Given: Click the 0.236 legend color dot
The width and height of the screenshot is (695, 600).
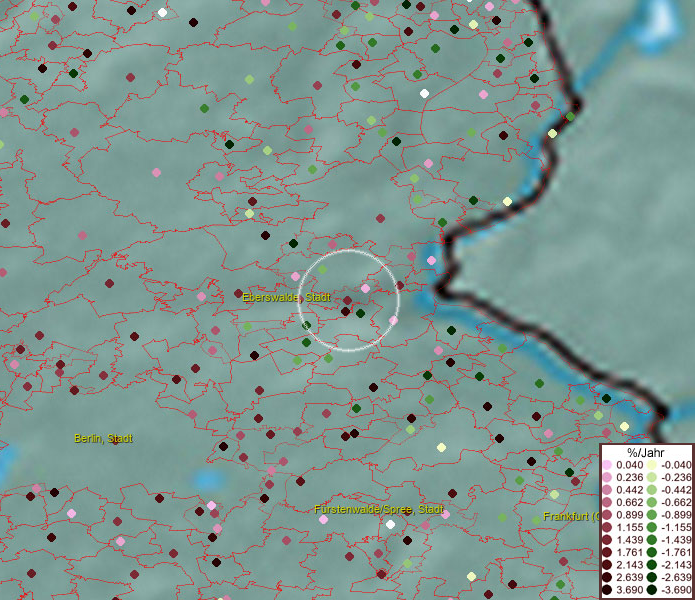Looking at the screenshot, I should (x=607, y=478).
